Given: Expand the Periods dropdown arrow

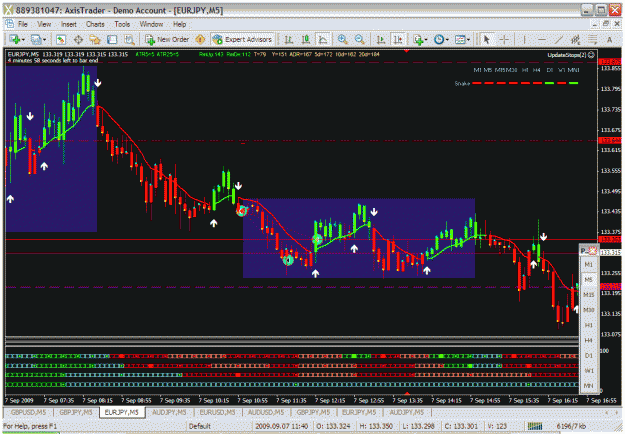Looking at the screenshot, I should [447, 39].
